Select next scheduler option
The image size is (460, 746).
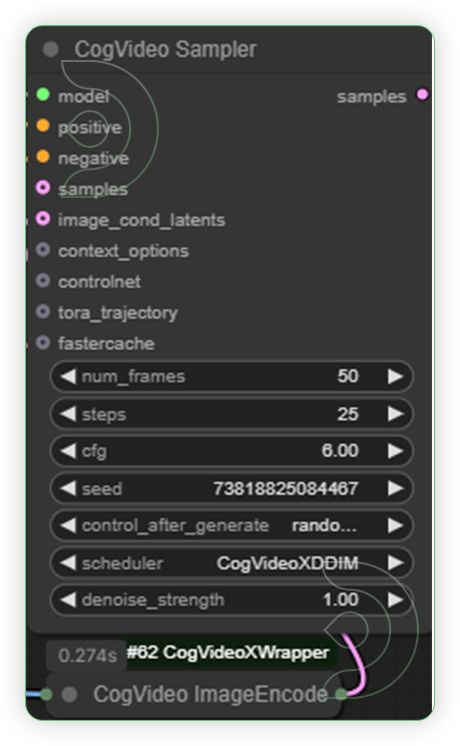395,563
